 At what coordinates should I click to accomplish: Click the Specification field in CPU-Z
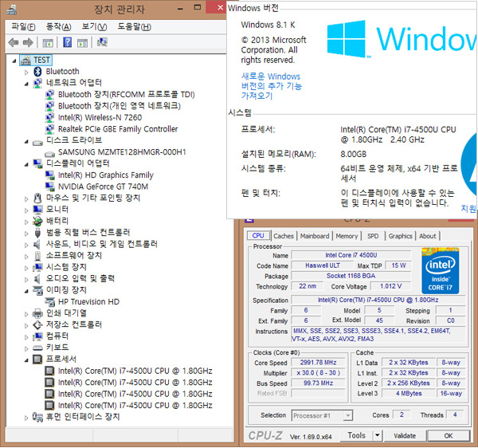click(378, 300)
